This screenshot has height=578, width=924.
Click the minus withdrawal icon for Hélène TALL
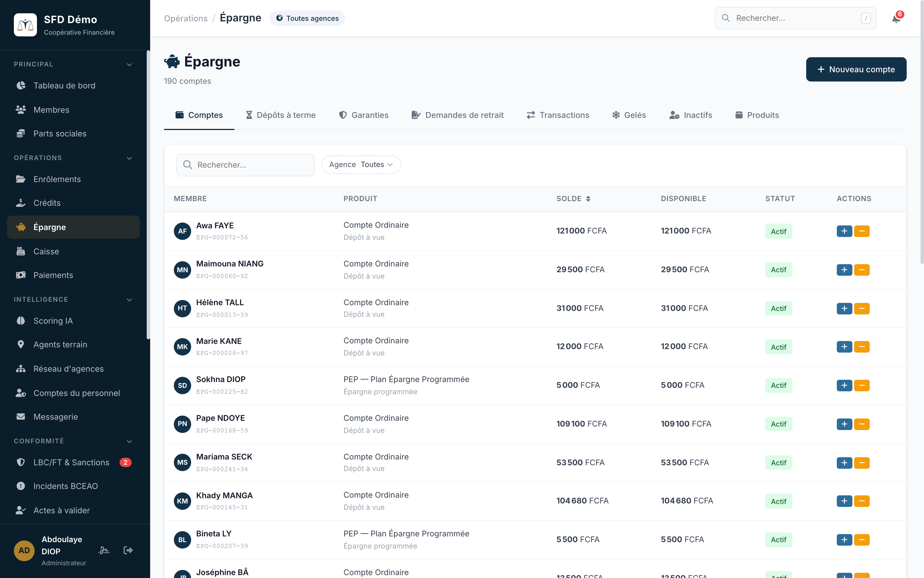tap(862, 308)
